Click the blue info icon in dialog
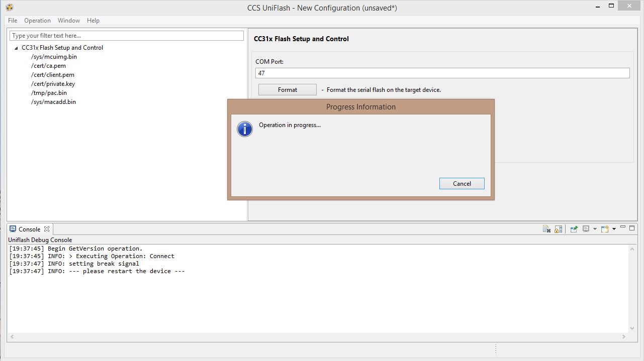The width and height of the screenshot is (644, 361). (x=245, y=129)
